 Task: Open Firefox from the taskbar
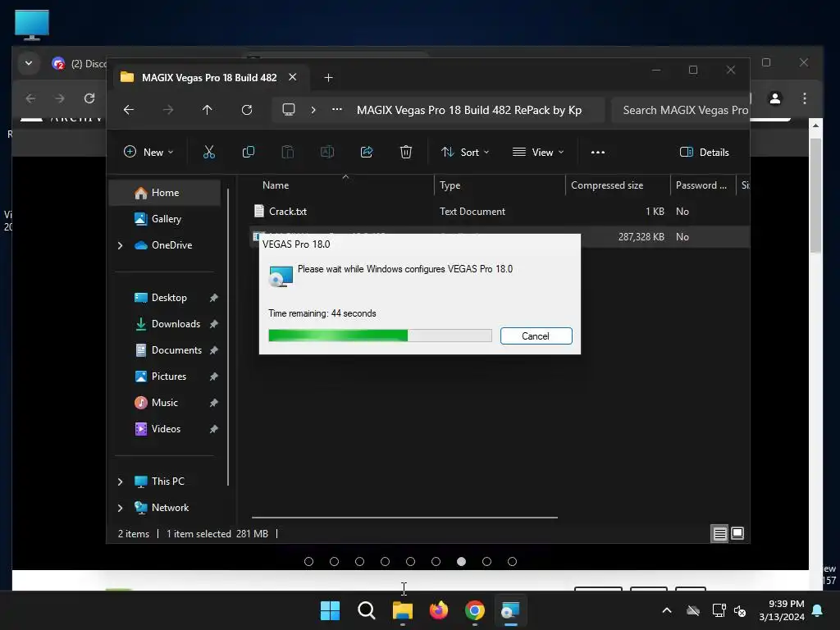click(x=439, y=610)
